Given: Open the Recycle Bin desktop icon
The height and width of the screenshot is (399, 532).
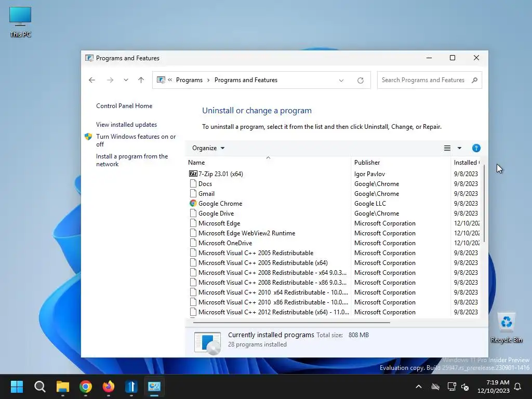Looking at the screenshot, I should [506, 328].
